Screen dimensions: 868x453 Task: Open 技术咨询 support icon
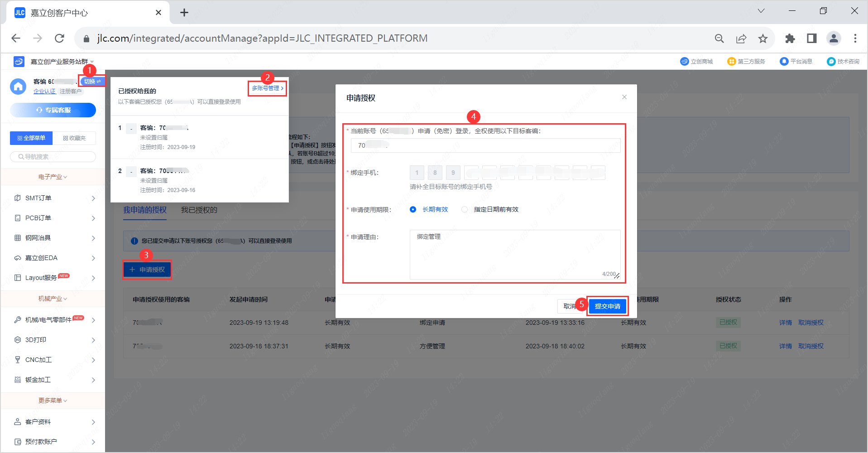(x=831, y=62)
